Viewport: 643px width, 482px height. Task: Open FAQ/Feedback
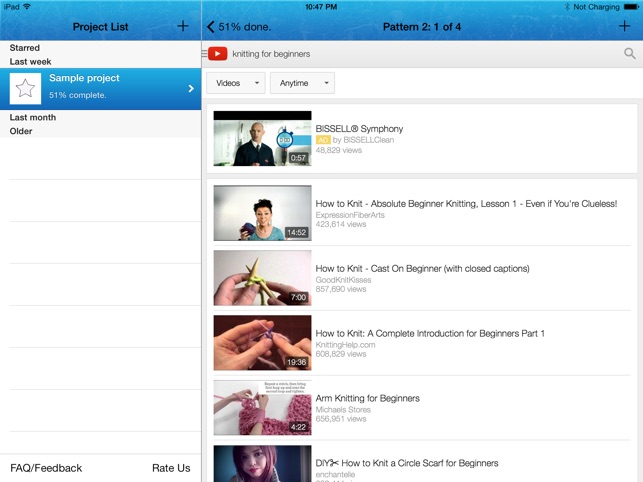click(x=46, y=468)
